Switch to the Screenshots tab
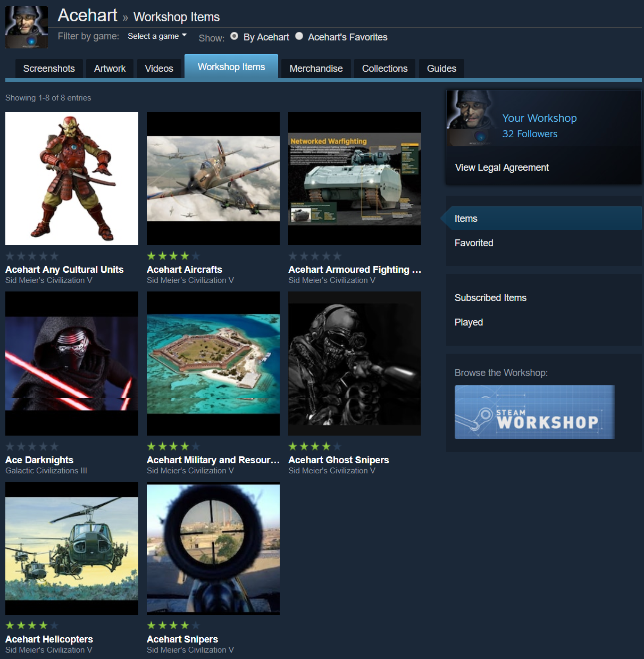Image resolution: width=644 pixels, height=659 pixels. tap(49, 69)
